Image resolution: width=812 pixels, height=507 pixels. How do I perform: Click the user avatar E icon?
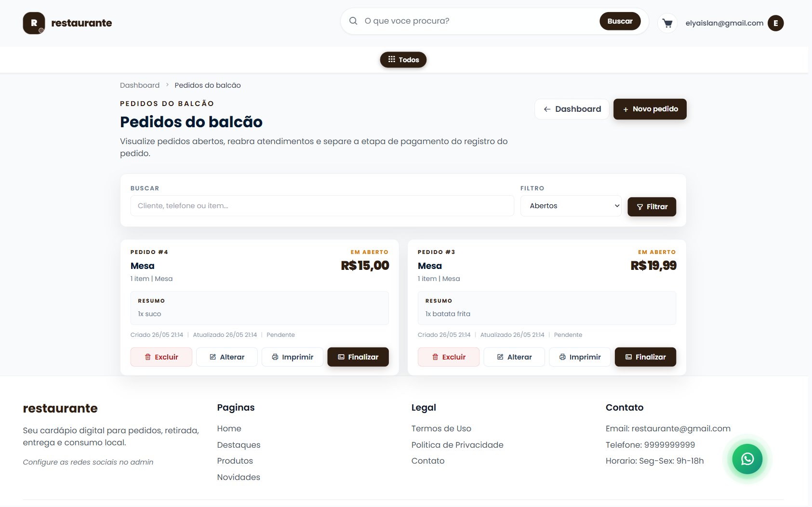point(775,23)
